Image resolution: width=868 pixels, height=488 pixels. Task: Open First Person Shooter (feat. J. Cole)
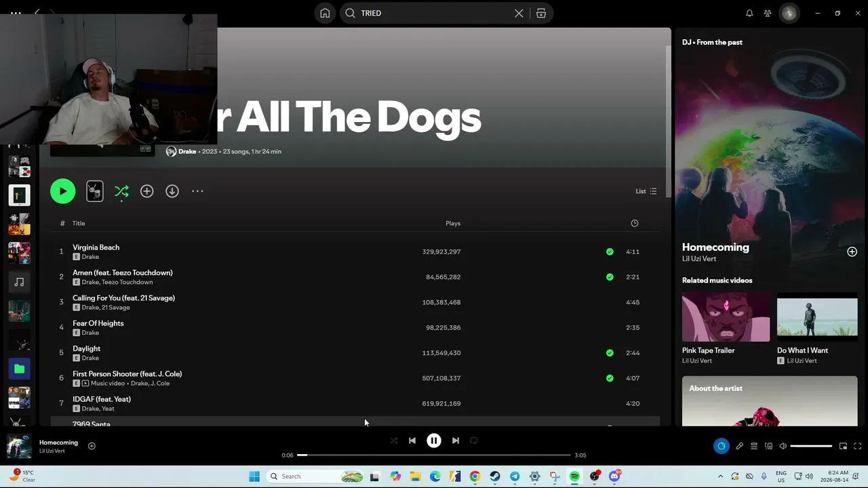127,373
